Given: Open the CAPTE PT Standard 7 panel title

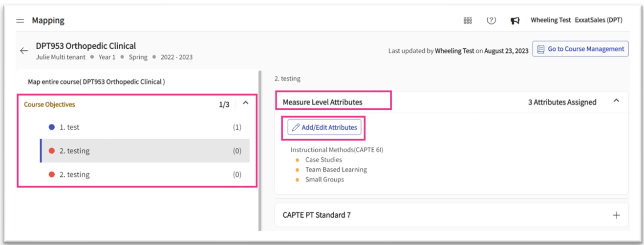Looking at the screenshot, I should pos(317,215).
